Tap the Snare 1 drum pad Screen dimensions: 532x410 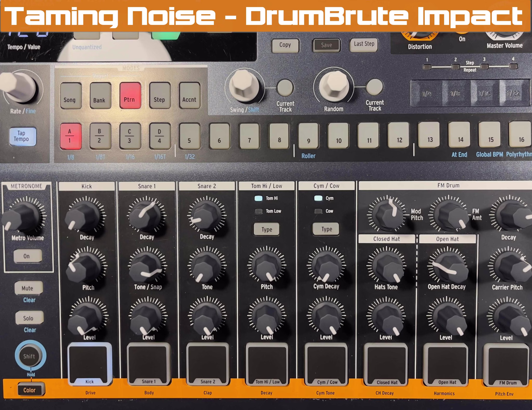click(149, 364)
